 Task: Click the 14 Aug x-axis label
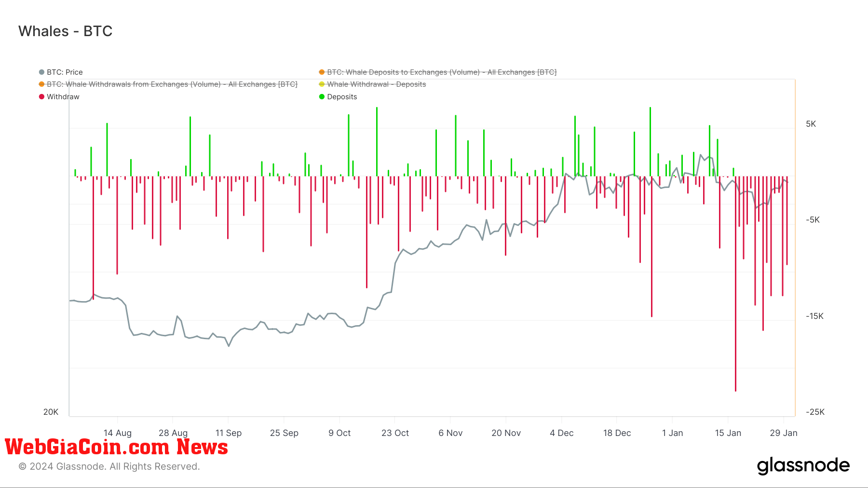(x=118, y=433)
